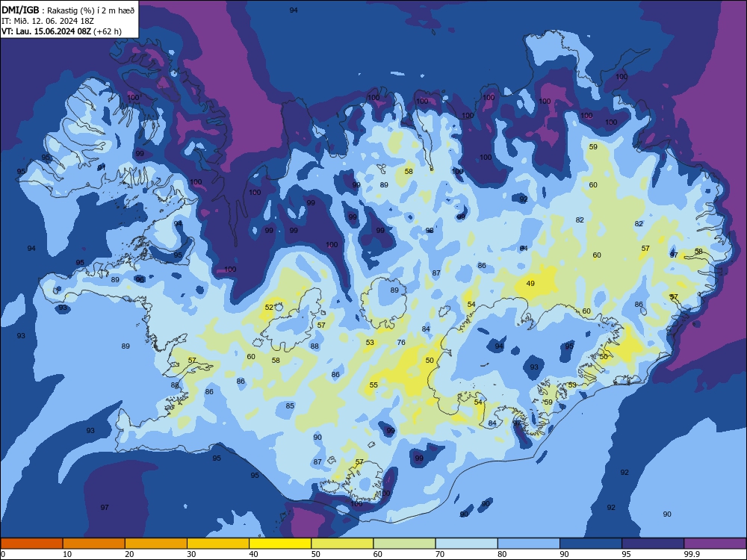Viewport: 747px width, 560px height.
Task: Click the title text 'DMI/IGB : Rakastig (%) í 2 m hæð'
Action: [x=68, y=10]
